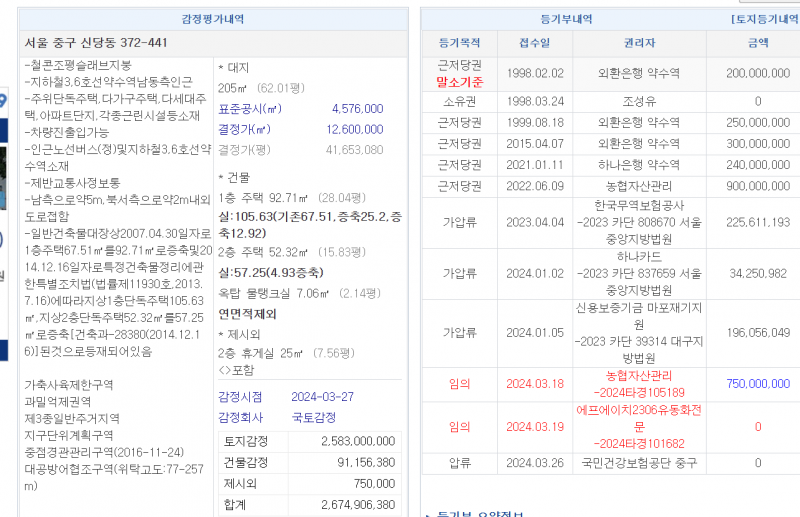
Task: Select the 감정시점 date 2024-03-27
Action: click(x=324, y=397)
